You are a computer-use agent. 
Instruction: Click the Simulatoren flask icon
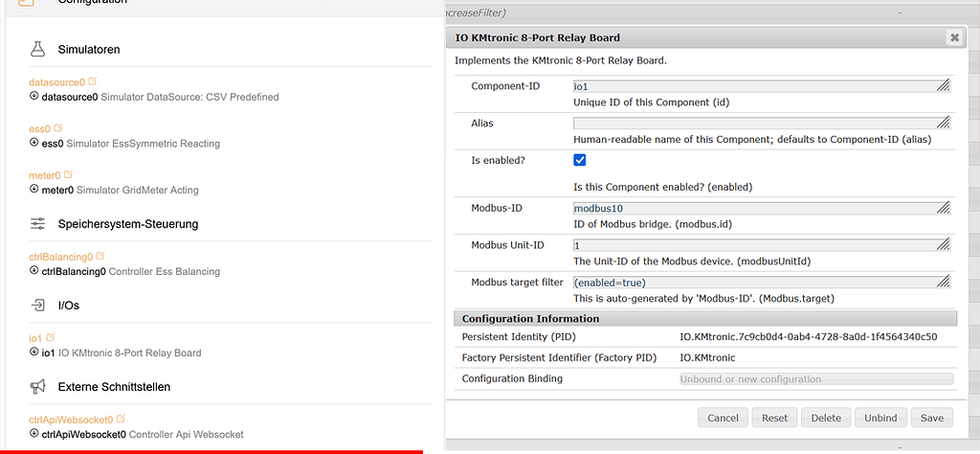click(37, 49)
